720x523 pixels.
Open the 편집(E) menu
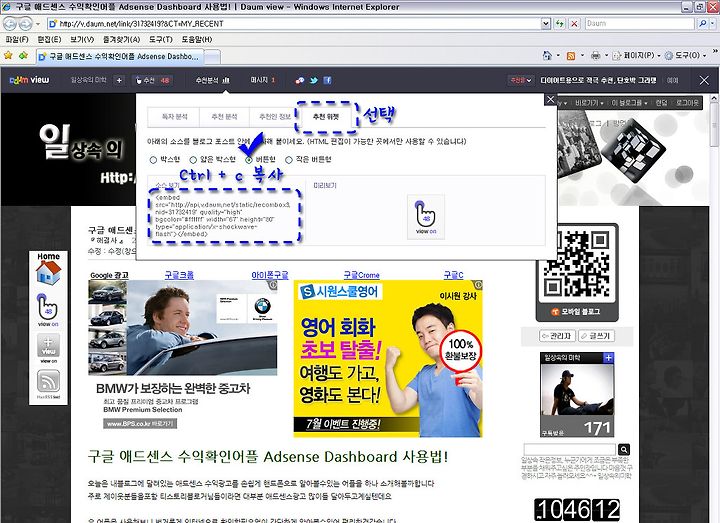[49, 39]
